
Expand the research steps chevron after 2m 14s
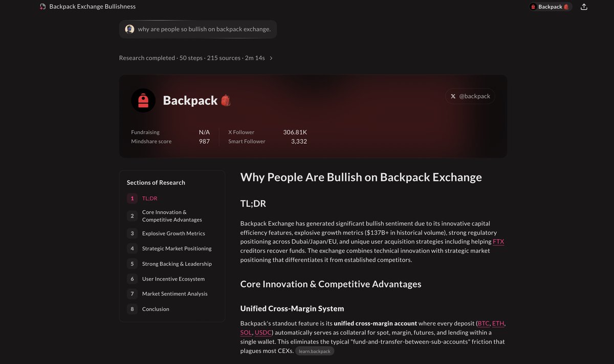(271, 58)
